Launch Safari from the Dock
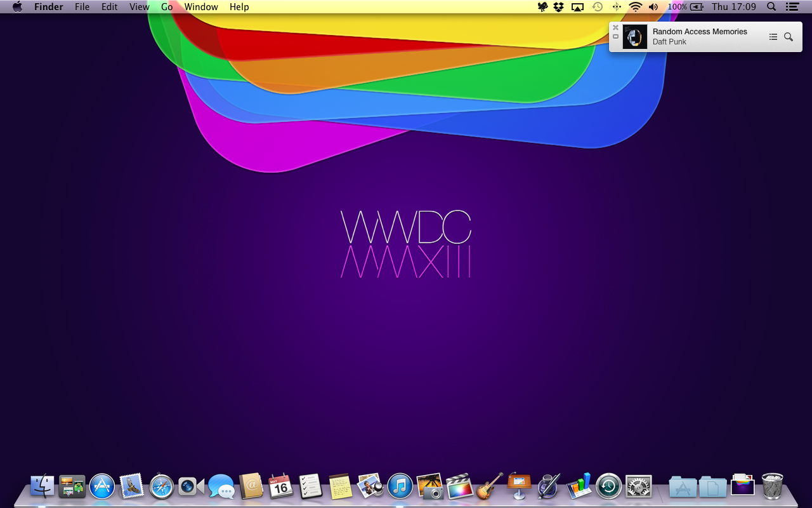The height and width of the screenshot is (508, 812). click(162, 486)
